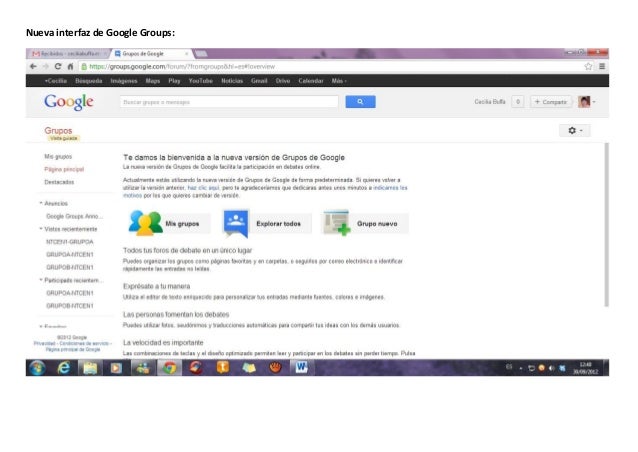
Task: Select Página principal in the sidebar
Action: [x=64, y=169]
